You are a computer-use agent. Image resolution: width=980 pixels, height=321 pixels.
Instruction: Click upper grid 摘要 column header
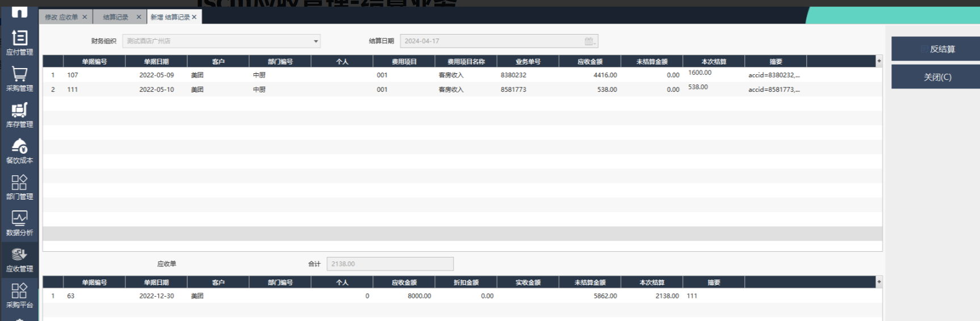[776, 61]
